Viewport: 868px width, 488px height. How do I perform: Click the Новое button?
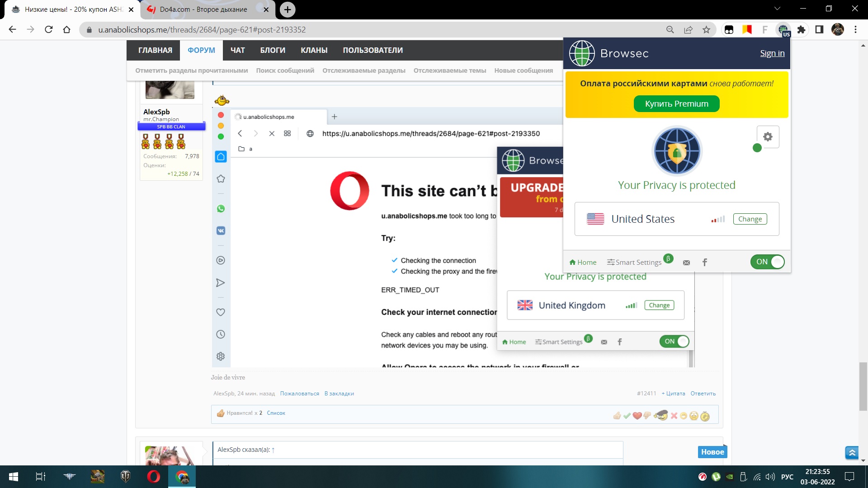[712, 452]
